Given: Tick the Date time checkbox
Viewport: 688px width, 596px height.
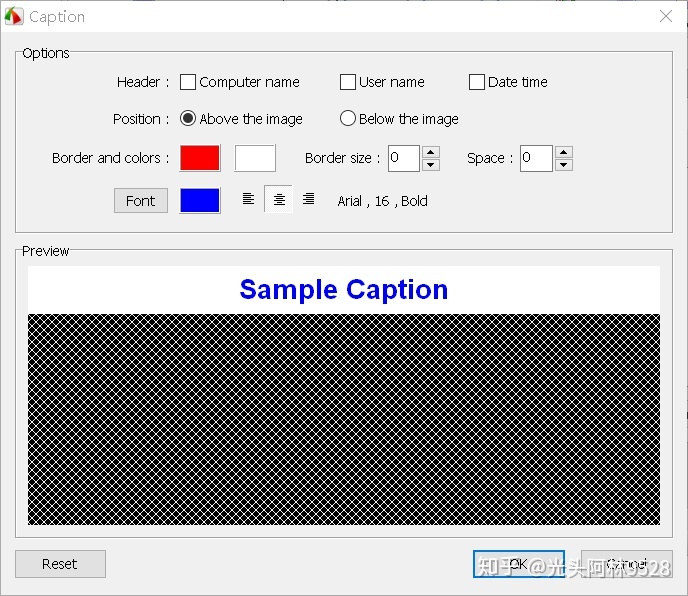Looking at the screenshot, I should (x=477, y=82).
